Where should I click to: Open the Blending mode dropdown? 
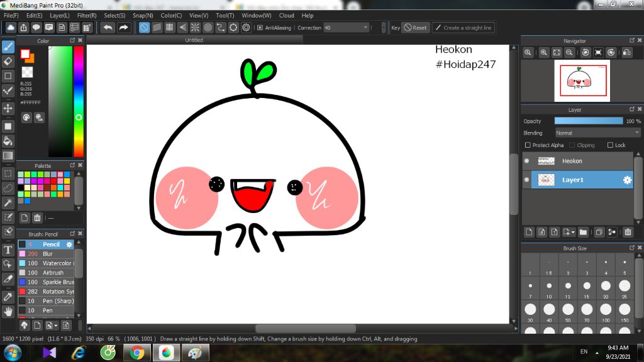click(597, 133)
